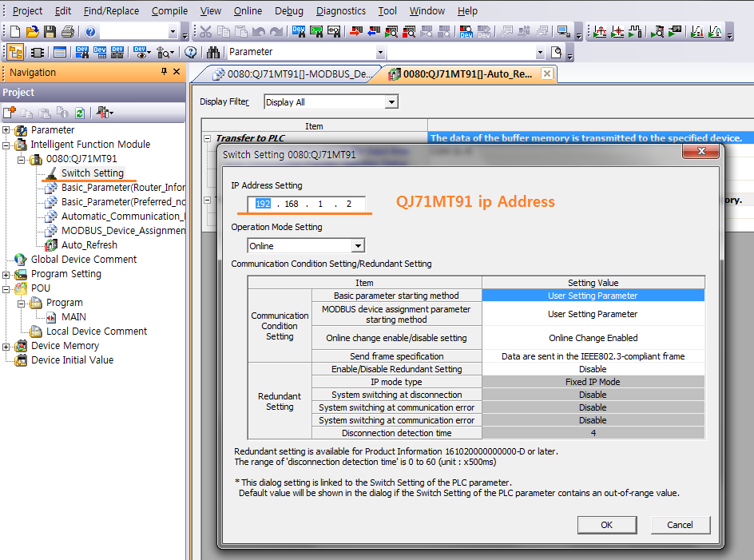Open project using the folder icon
Viewport: 754px width, 560px height.
coord(32,32)
